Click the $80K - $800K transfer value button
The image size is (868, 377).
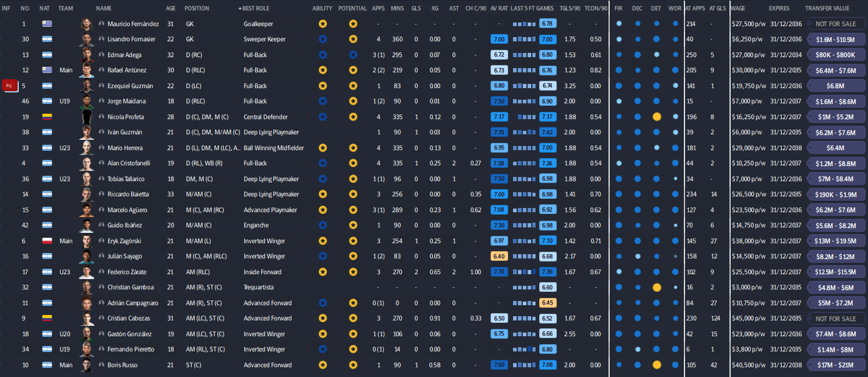click(x=836, y=55)
